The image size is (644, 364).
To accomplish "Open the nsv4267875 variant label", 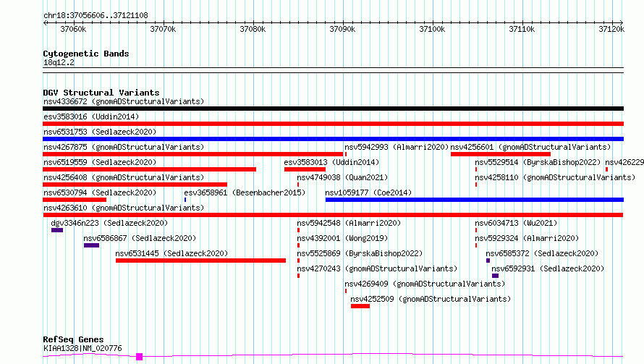I will click(x=124, y=147).
